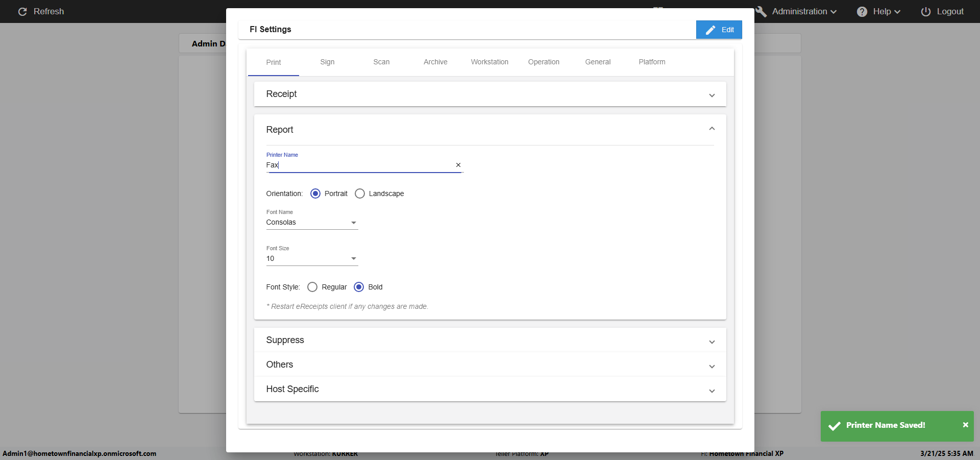Open the Workstation tab
The image size is (980, 460).
(489, 62)
